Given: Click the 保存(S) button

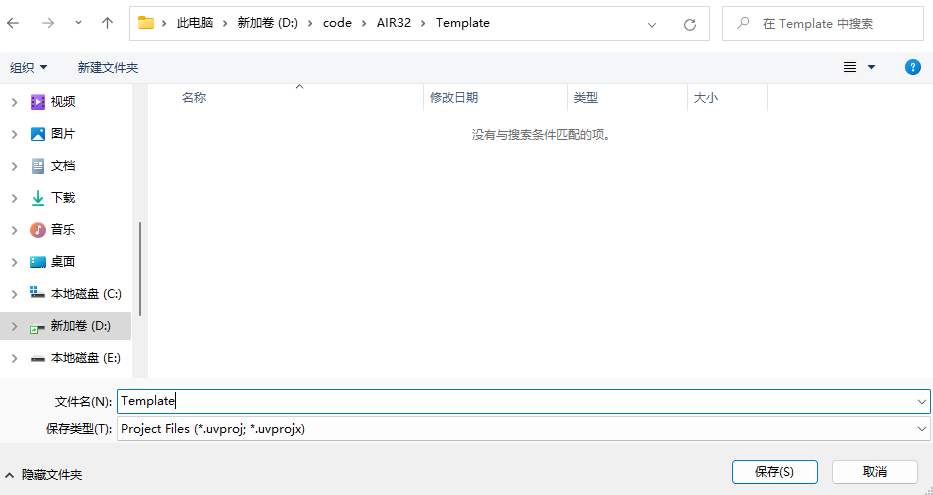Looking at the screenshot, I should pos(775,472).
